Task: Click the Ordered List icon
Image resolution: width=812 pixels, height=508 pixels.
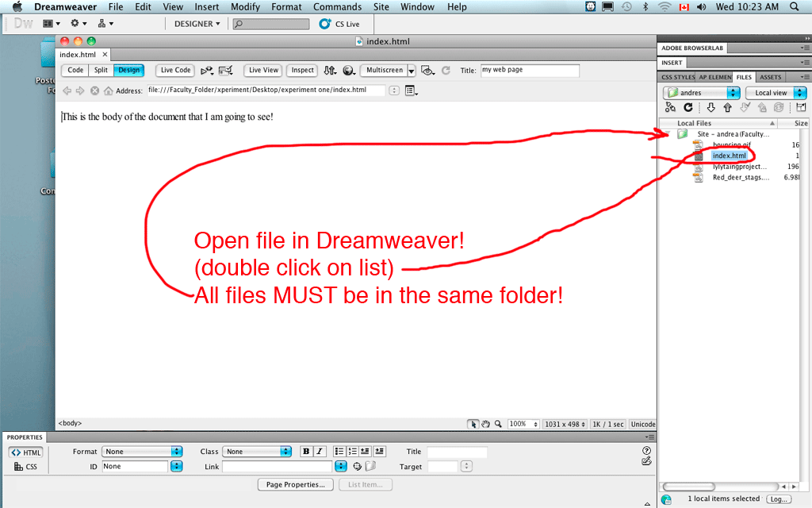Action: [x=352, y=452]
